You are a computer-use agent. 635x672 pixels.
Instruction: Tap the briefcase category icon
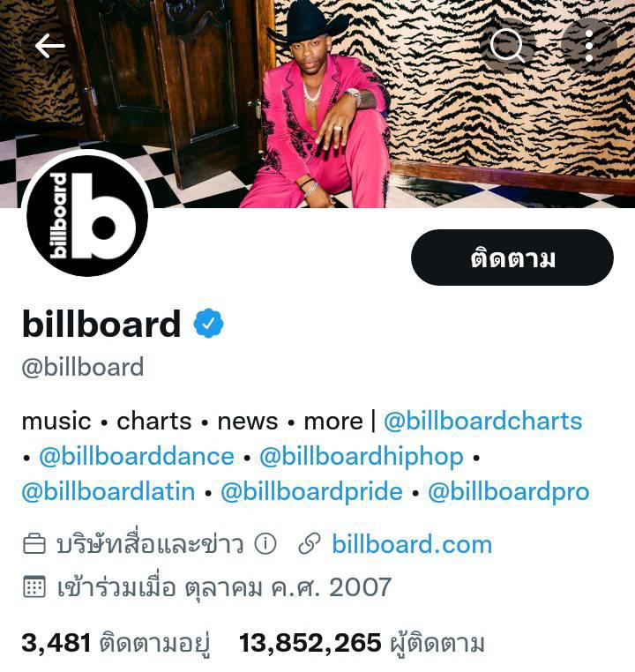(34, 544)
